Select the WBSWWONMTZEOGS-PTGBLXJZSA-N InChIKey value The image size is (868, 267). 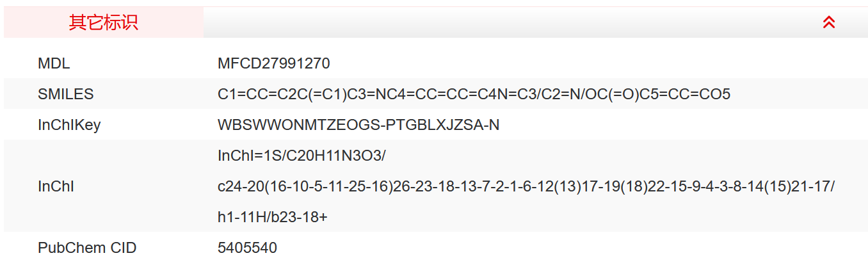tap(358, 125)
